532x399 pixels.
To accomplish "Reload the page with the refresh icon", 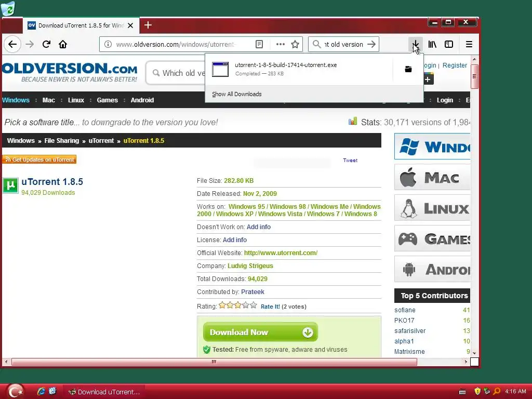I will [46, 44].
